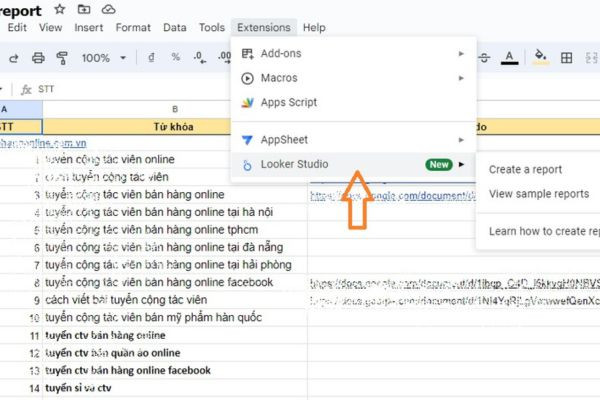Open the docs link in row 8
Viewport: 600px width, 400px height.
[455, 283]
